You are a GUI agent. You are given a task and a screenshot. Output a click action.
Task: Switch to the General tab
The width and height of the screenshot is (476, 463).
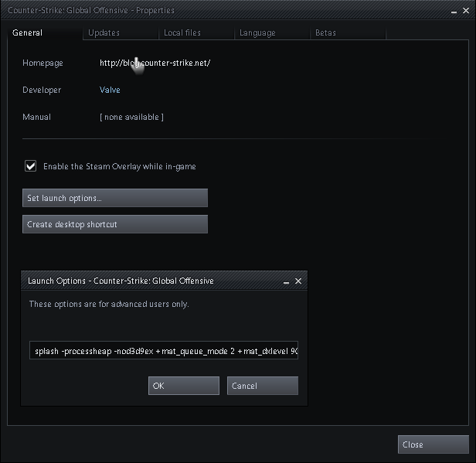(45, 32)
